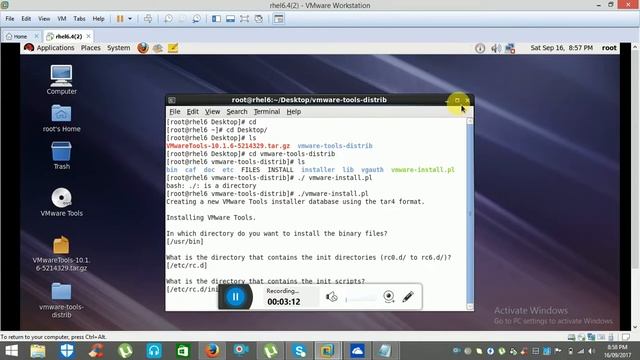Open Skype from taskbar
The image size is (640, 360).
(x=300, y=351)
